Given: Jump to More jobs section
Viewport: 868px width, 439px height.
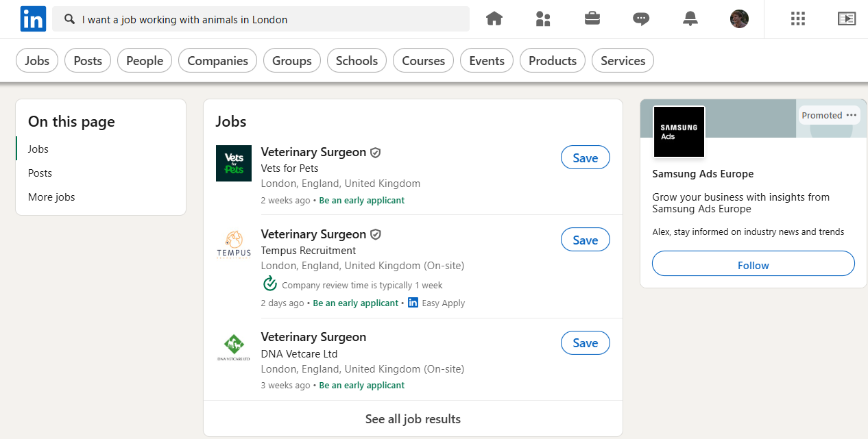Looking at the screenshot, I should (x=51, y=197).
